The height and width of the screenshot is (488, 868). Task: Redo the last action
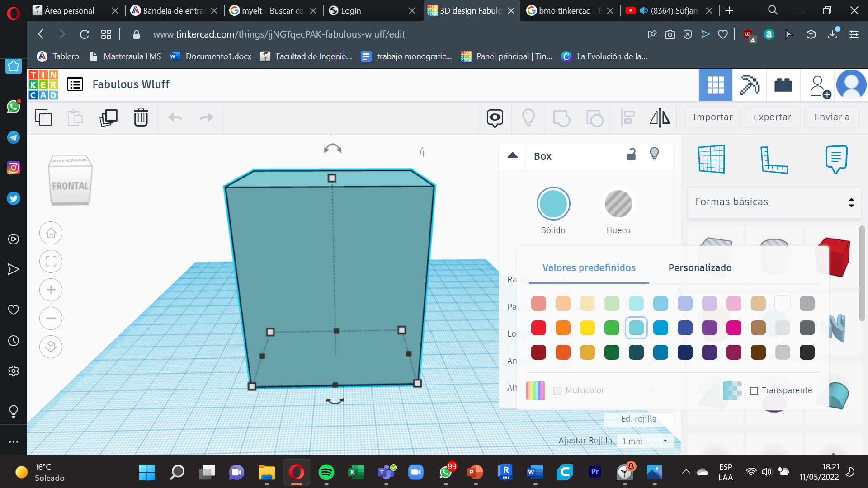point(207,117)
